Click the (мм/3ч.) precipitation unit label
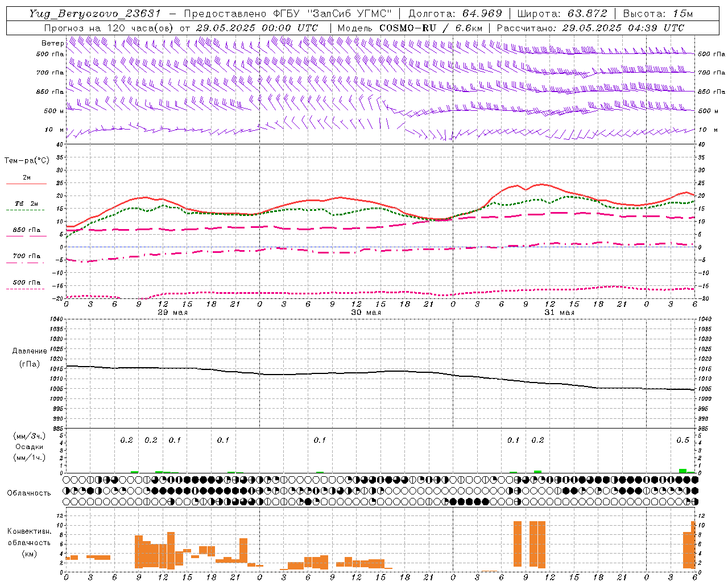The width and height of the screenshot is (728, 582). pos(30,436)
